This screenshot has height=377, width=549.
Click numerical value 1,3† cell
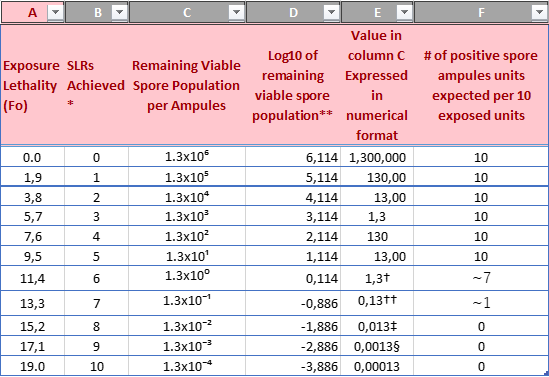[x=377, y=279]
